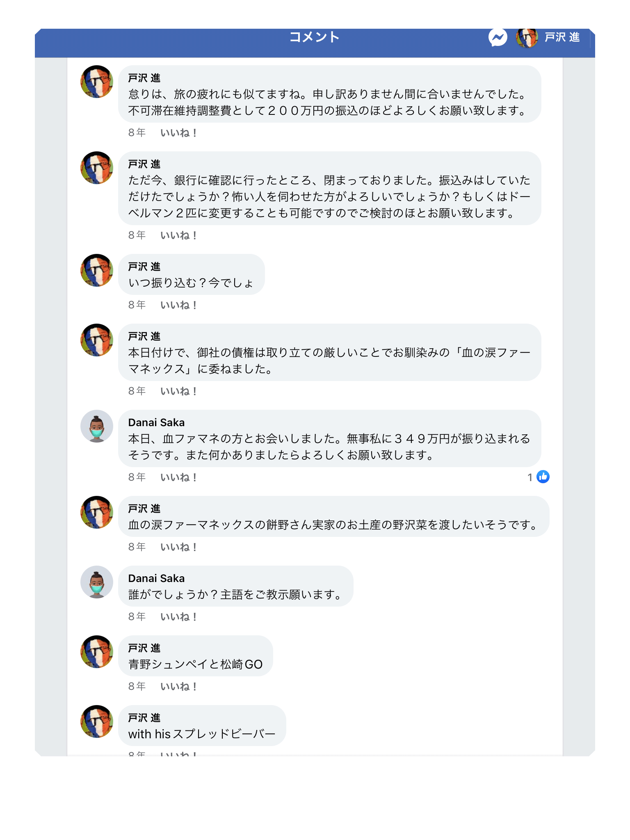Like the いつ振り込む？今でしょ comment
This screenshot has width=630, height=840.
click(178, 305)
